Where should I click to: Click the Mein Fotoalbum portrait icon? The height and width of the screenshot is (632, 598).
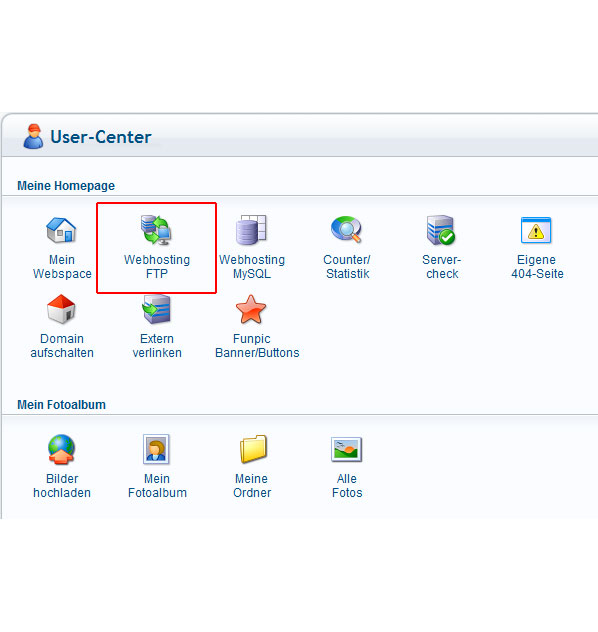[x=156, y=449]
